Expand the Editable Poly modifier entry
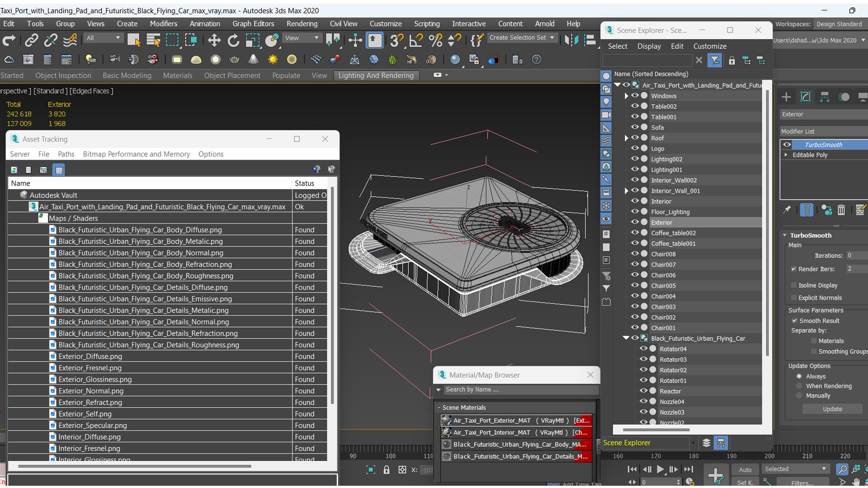The width and height of the screenshot is (868, 488). pos(786,155)
